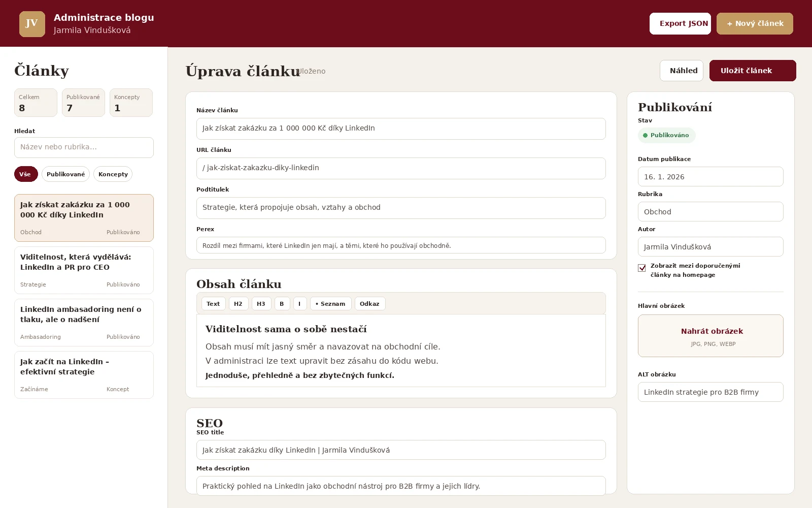Insert a bulleted list with Seznam
Viewport: 812px width, 508px height.
[330, 304]
